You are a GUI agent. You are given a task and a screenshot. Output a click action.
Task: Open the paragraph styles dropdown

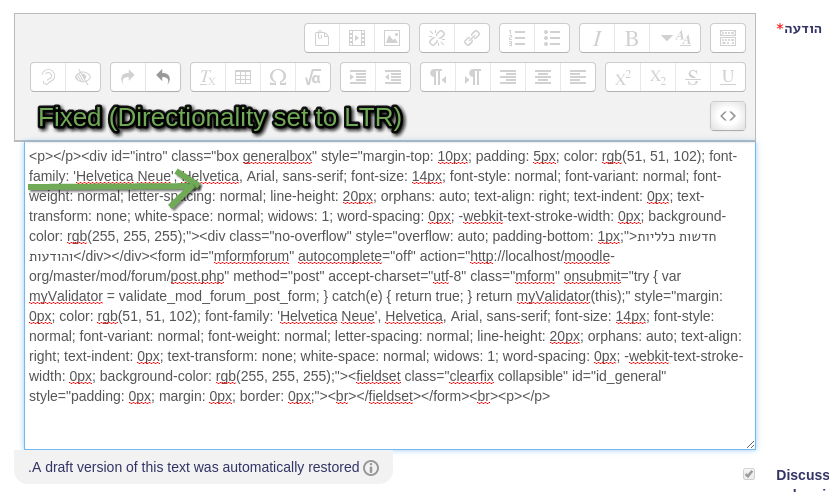[x=675, y=38]
